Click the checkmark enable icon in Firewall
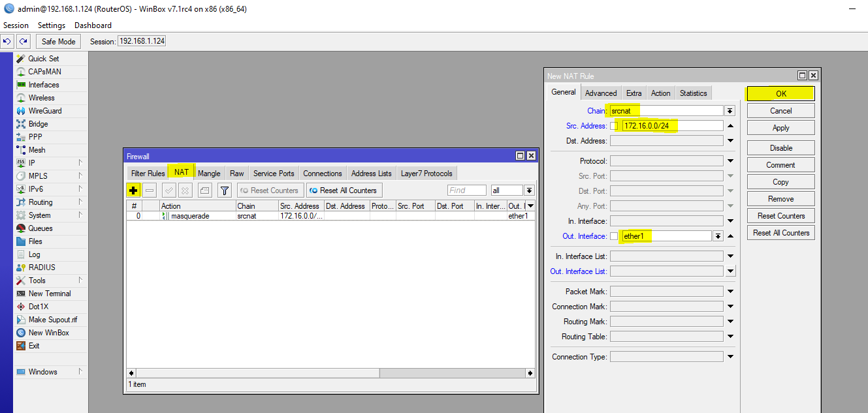Viewport: 868px width, 413px height. point(169,191)
